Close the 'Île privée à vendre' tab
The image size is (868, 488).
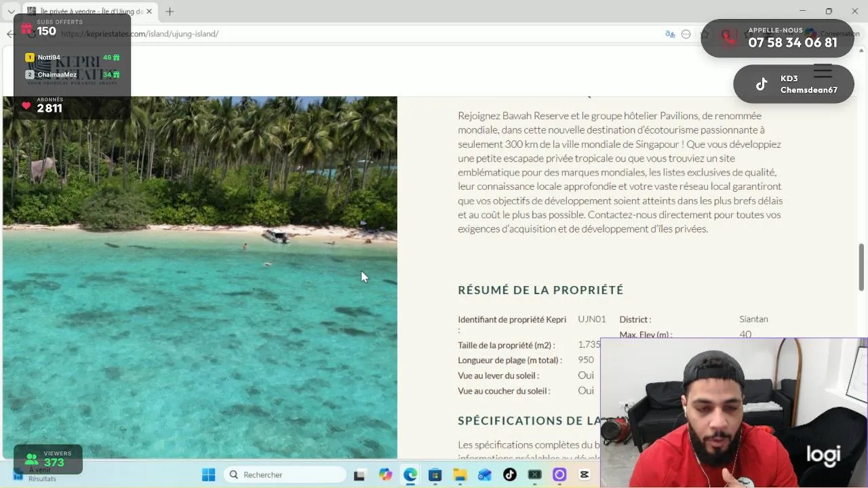149,12
